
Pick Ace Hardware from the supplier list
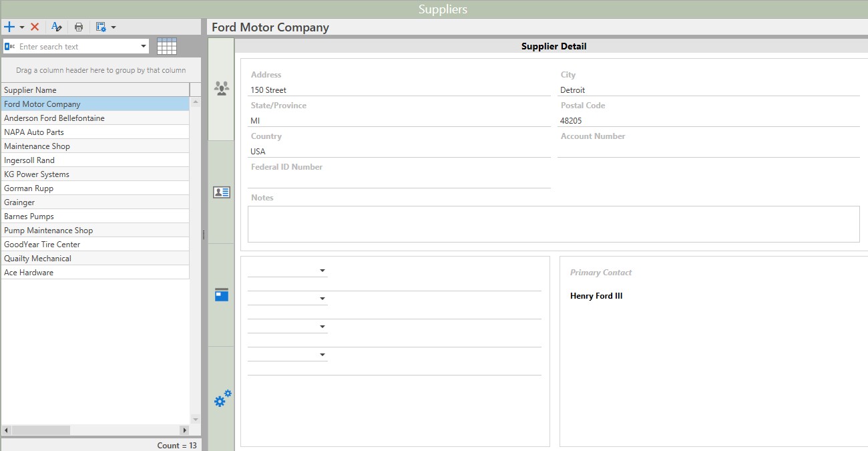(x=95, y=273)
